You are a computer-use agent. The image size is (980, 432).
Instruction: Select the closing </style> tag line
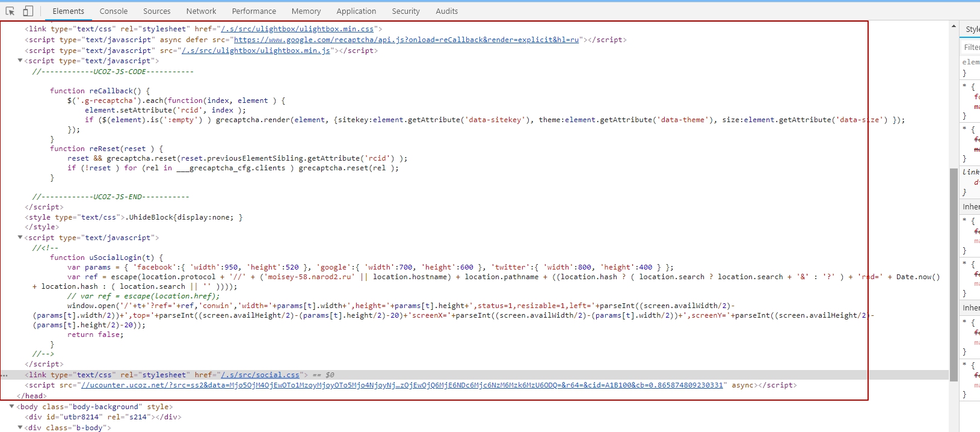(42, 227)
